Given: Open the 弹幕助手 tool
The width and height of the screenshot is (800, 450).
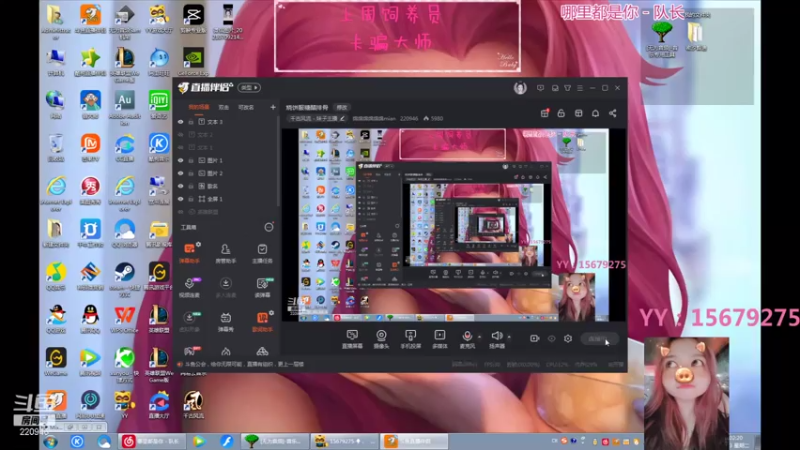Looking at the screenshot, I should [x=189, y=253].
